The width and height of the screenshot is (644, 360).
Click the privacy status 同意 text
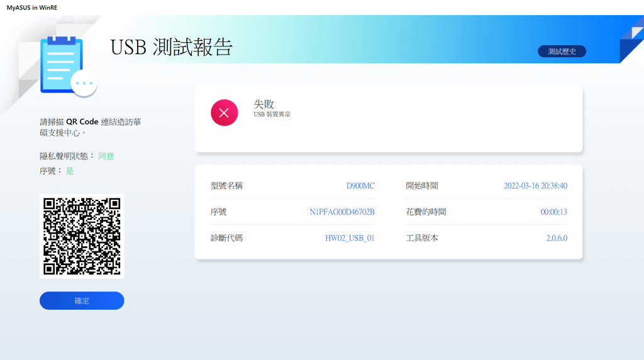tap(106, 156)
